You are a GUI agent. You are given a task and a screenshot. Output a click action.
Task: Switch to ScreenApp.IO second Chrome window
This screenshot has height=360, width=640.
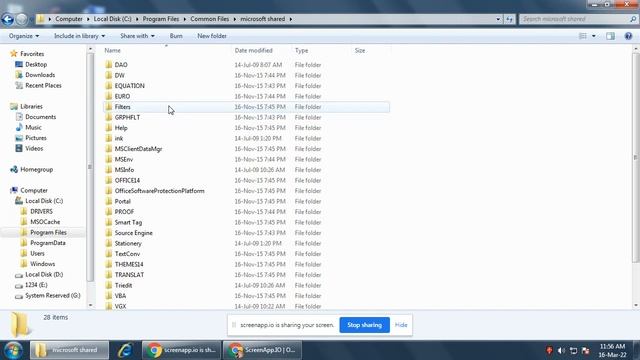262,350
